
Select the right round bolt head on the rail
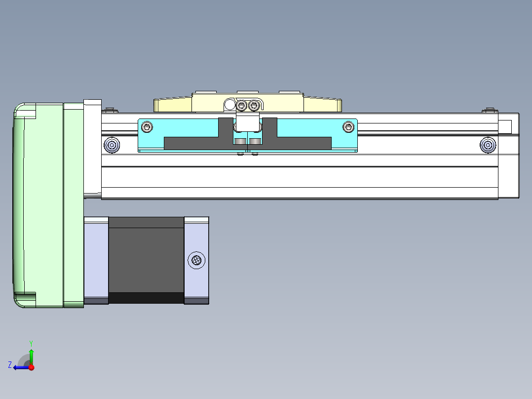pos(488,145)
